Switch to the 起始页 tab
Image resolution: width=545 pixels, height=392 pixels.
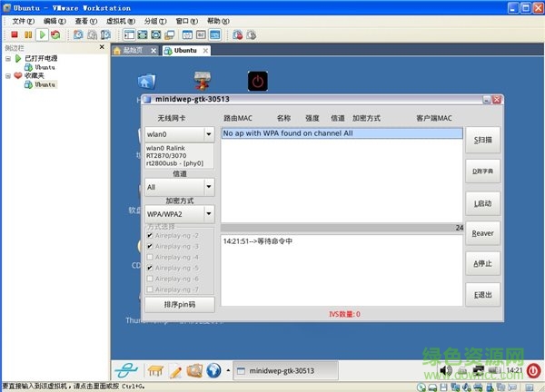[x=135, y=51]
